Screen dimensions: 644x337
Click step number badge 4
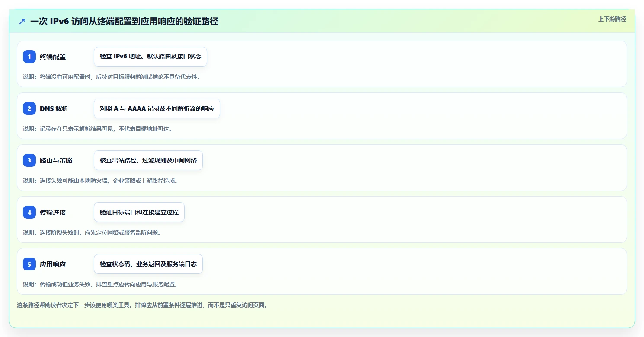click(x=29, y=212)
